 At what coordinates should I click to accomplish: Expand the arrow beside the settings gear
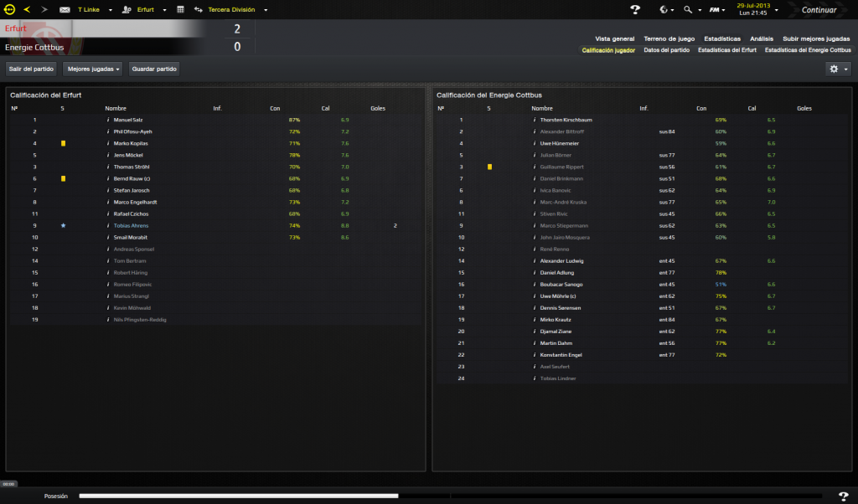coord(846,69)
